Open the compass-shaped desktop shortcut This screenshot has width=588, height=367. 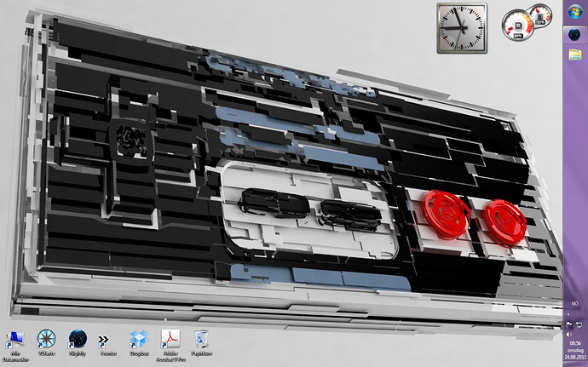47,340
